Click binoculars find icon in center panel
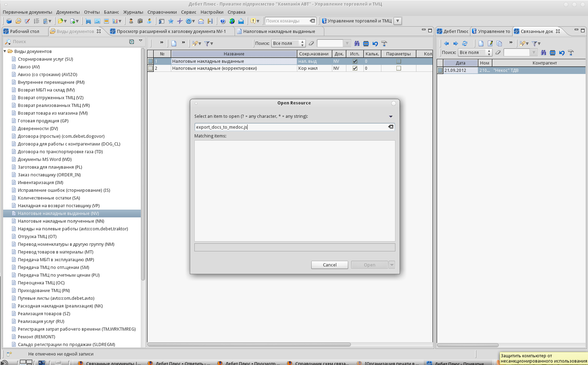The image size is (588, 365). (x=357, y=43)
